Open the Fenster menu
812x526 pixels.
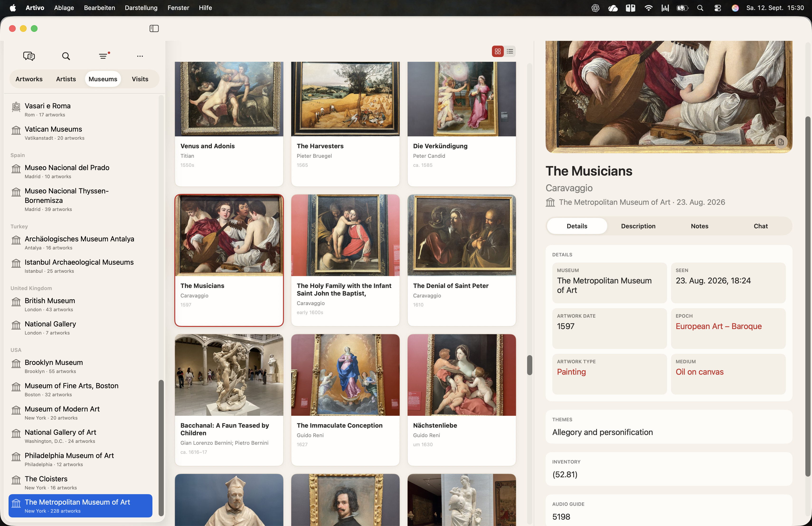178,8
